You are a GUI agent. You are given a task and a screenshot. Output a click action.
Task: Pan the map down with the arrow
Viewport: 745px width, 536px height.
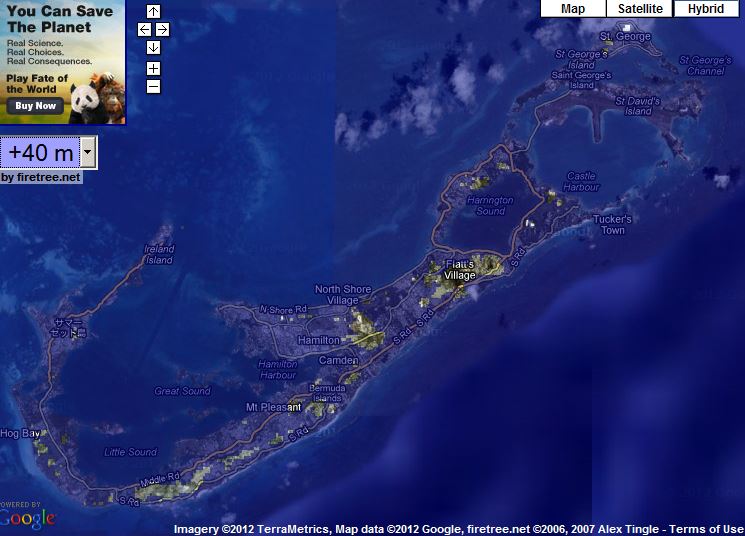[153, 47]
